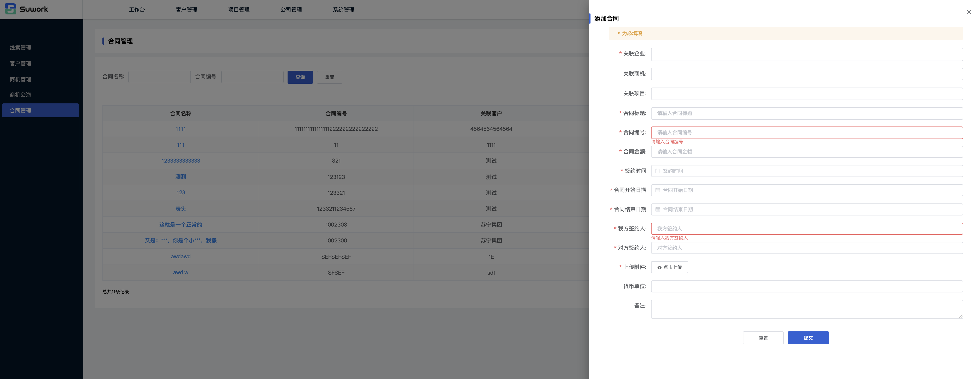Open the 系统管理 top menu
Image resolution: width=980 pixels, height=379 pixels.
point(344,10)
